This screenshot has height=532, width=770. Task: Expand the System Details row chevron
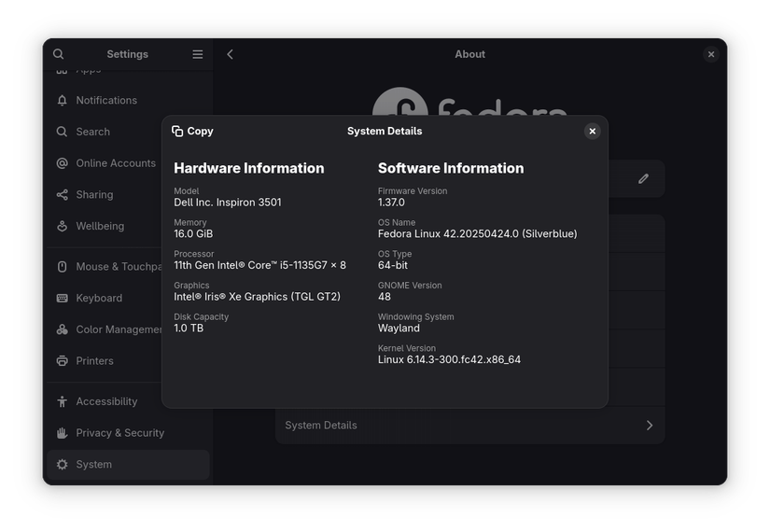650,426
